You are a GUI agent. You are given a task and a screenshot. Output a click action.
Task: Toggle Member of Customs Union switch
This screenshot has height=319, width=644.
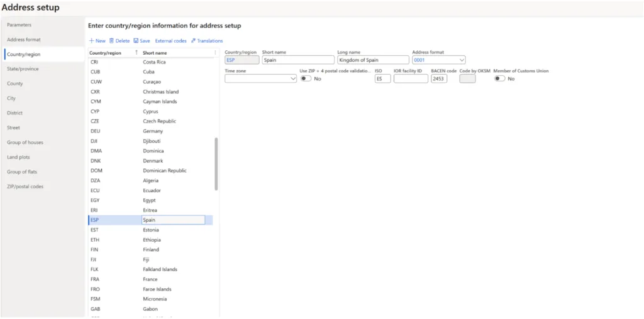pos(499,78)
